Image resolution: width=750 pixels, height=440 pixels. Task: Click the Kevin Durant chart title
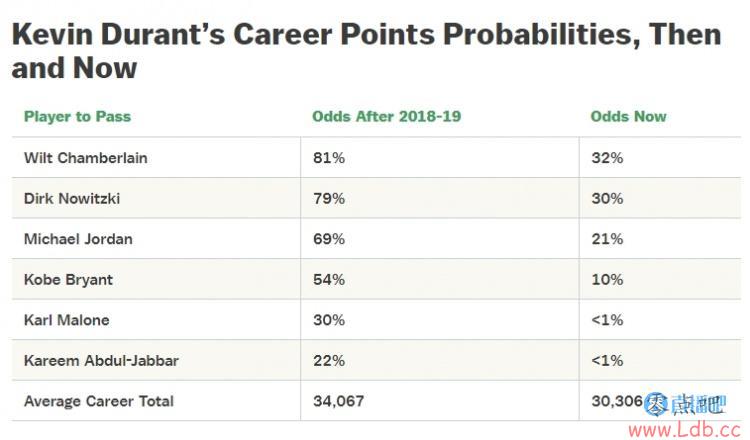(366, 51)
